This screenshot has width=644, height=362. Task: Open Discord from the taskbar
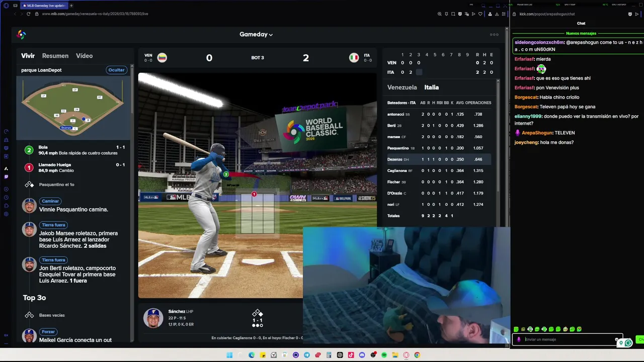362,355
